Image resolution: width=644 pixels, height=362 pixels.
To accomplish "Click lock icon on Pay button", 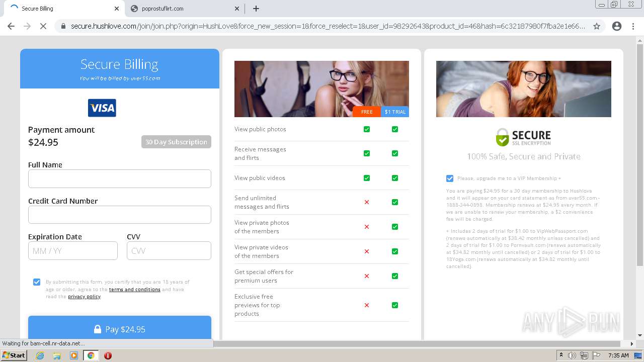I will click(x=98, y=329).
